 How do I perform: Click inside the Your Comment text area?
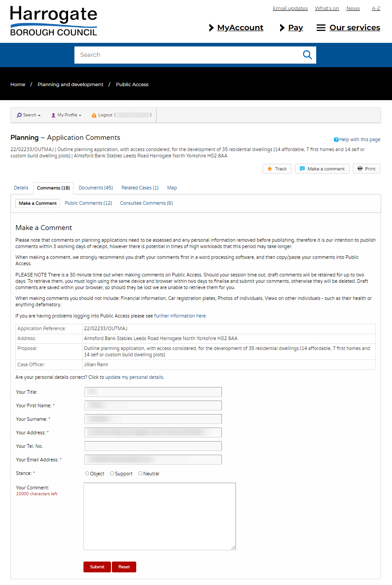point(159,516)
